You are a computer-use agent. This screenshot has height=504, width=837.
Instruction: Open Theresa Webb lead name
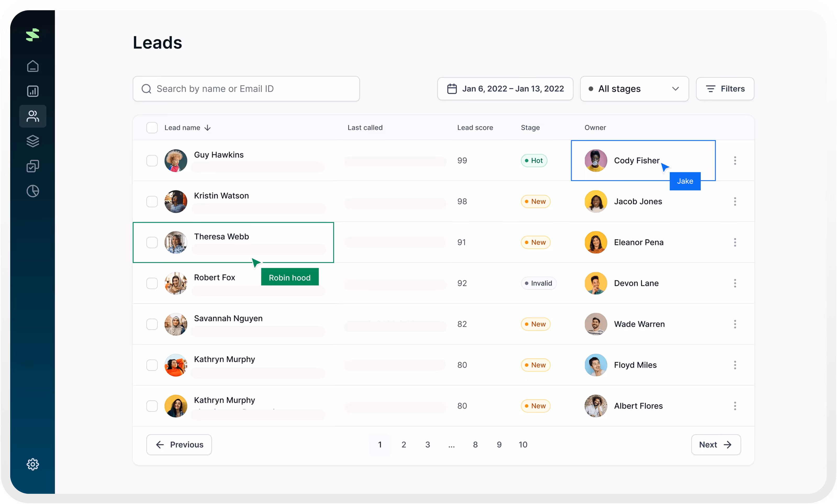[221, 236]
